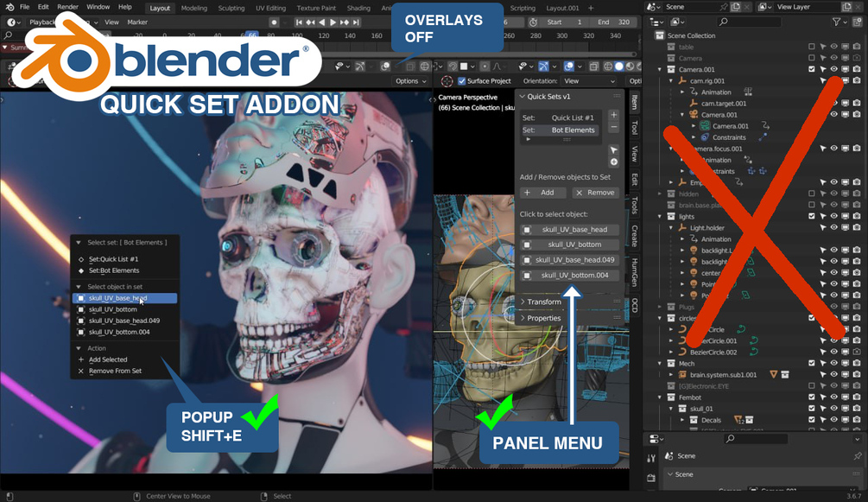Click the orange light icon beside center

[x=694, y=273]
